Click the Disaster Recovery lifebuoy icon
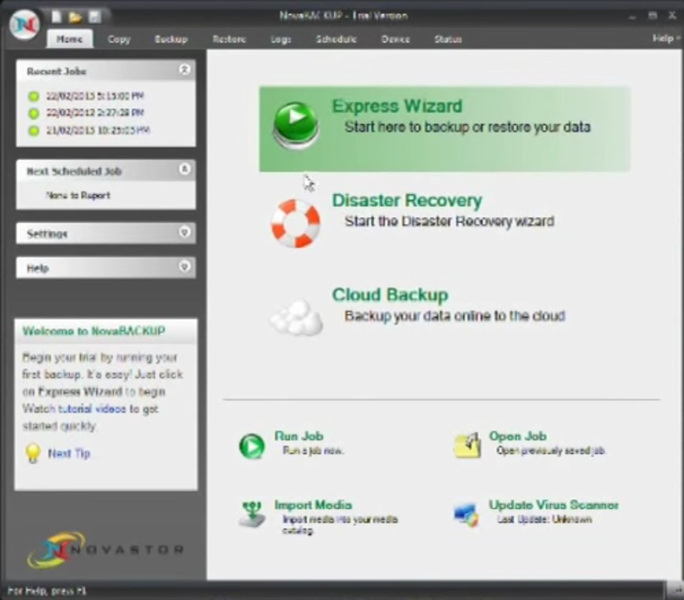 pos(296,223)
